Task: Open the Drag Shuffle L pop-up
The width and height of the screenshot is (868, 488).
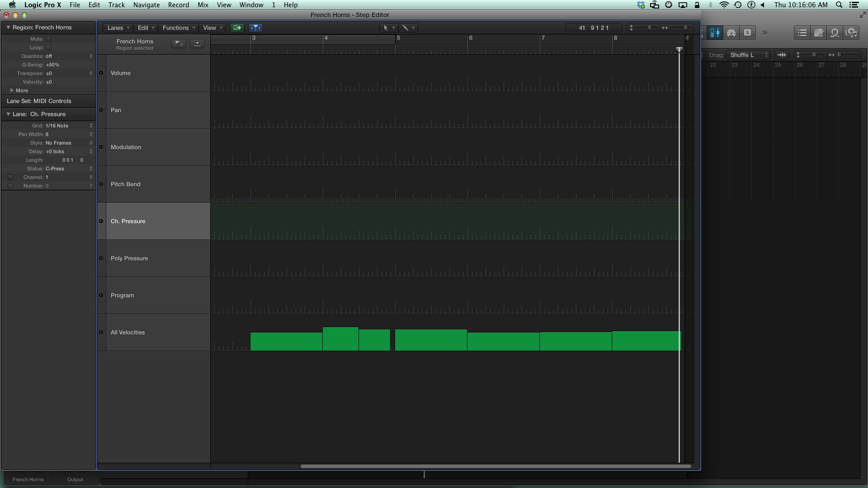Action: click(748, 55)
